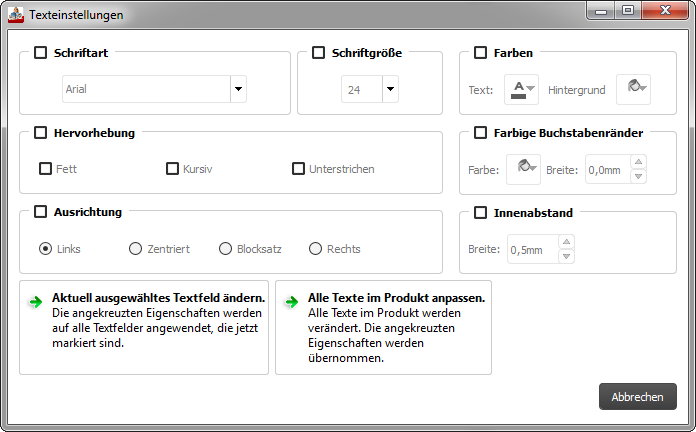Choose the Rechts alignment option

[315, 249]
